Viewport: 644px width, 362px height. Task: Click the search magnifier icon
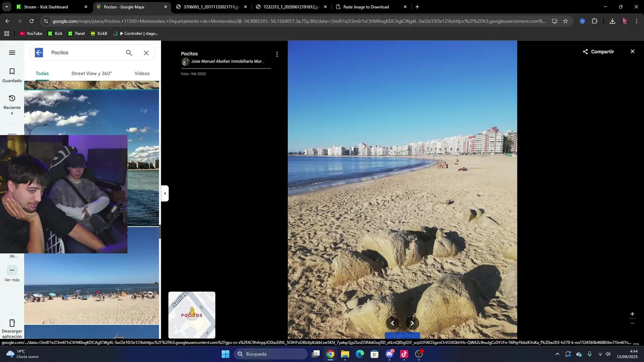(129, 53)
